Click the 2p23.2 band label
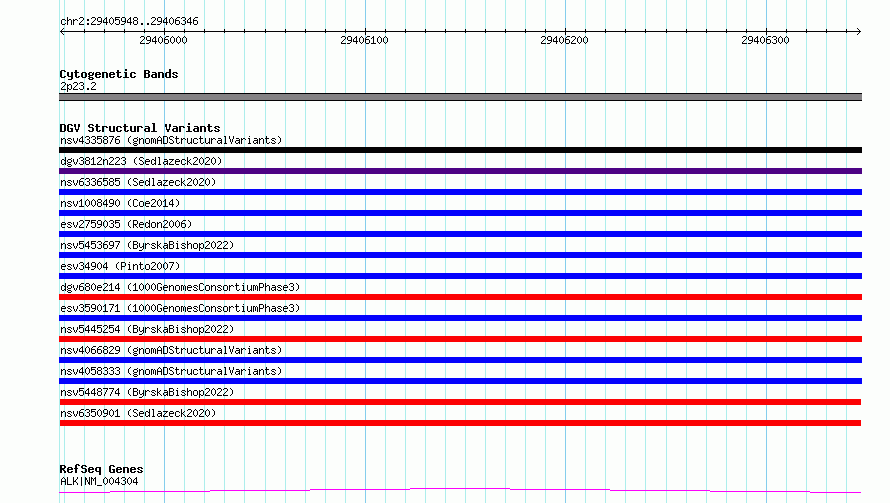The image size is (890, 503). click(x=78, y=86)
